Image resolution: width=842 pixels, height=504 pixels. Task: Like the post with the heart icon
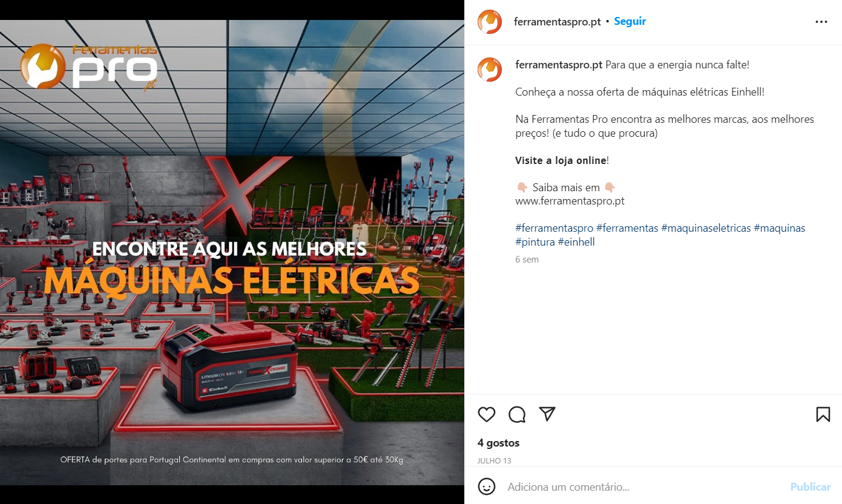[487, 414]
